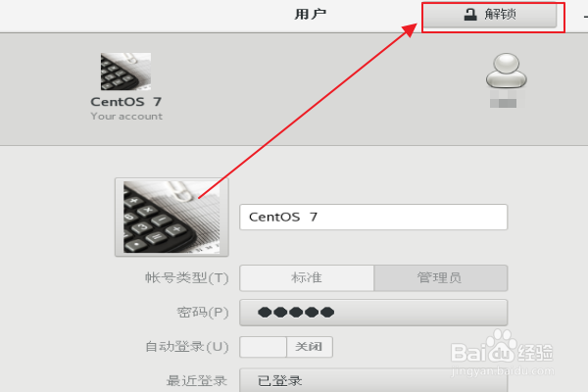
Task: Select the CentOS 7 calculator avatar in user list
Action: click(125, 72)
